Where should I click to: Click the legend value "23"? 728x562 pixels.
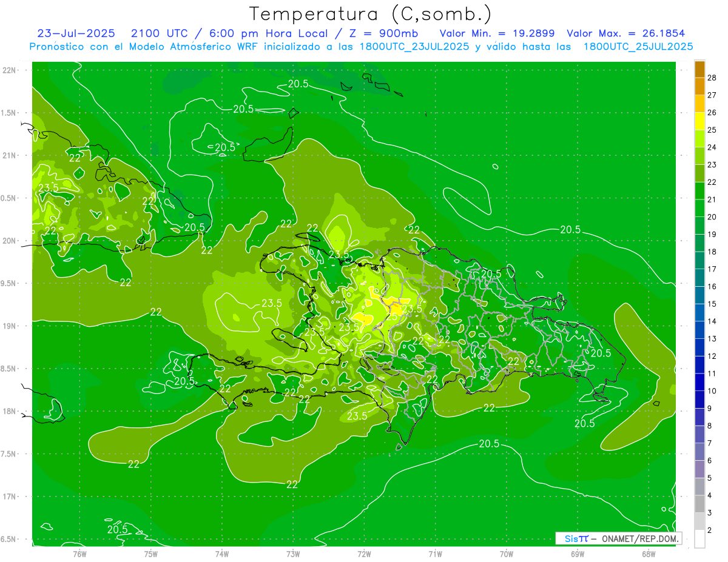click(x=712, y=164)
